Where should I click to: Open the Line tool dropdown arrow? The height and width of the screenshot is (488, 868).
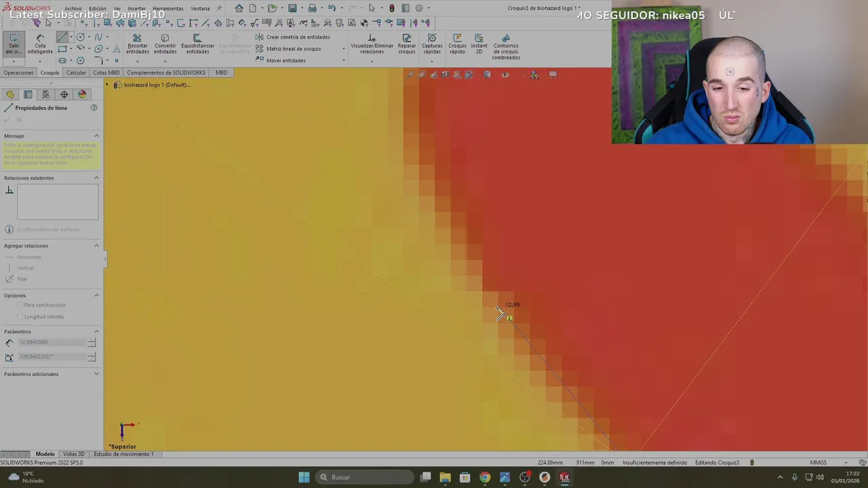[71, 37]
